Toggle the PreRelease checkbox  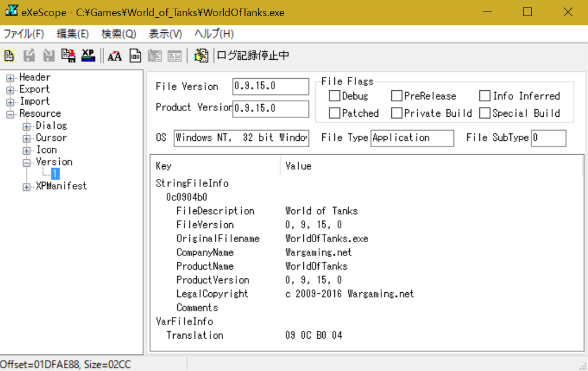[396, 96]
